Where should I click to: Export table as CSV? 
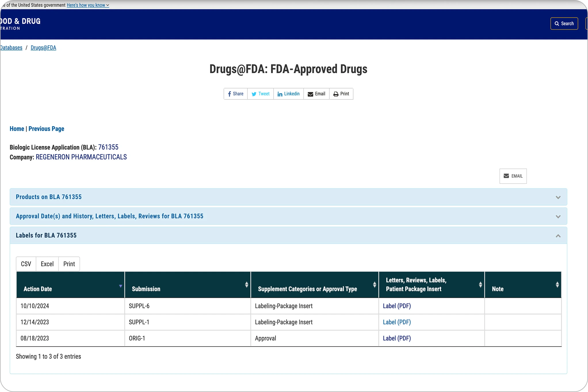click(26, 264)
